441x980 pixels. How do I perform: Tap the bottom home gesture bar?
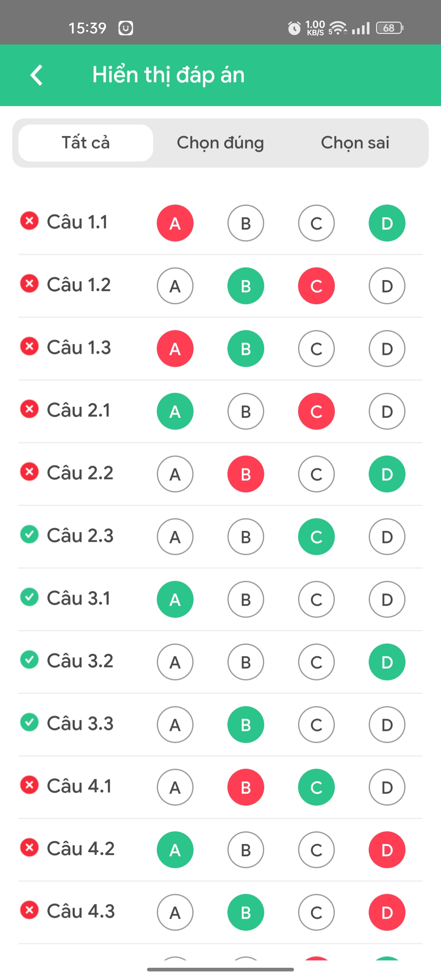pos(220,969)
